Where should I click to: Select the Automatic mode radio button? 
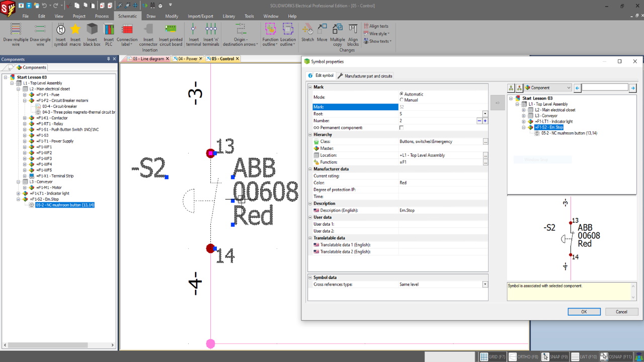[x=401, y=94]
